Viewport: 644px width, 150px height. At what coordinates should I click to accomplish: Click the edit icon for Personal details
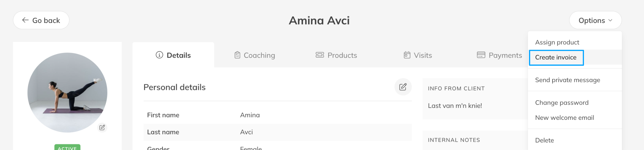403,87
